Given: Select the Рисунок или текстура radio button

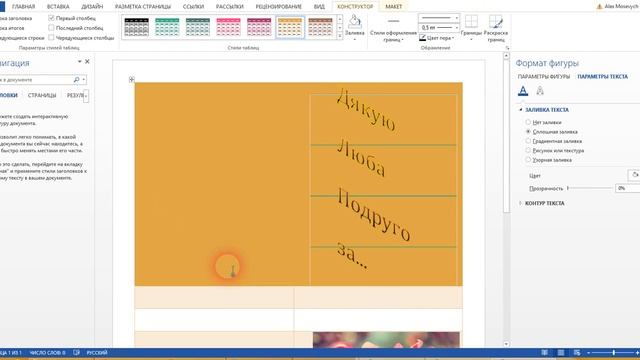Looking at the screenshot, I should point(528,150).
